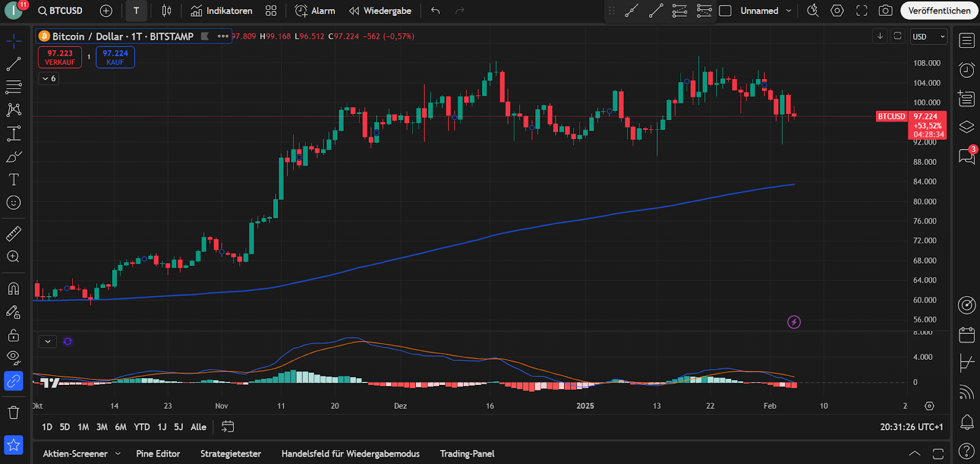Open the USD currency dropdown
This screenshot has width=980, height=464.
(929, 37)
